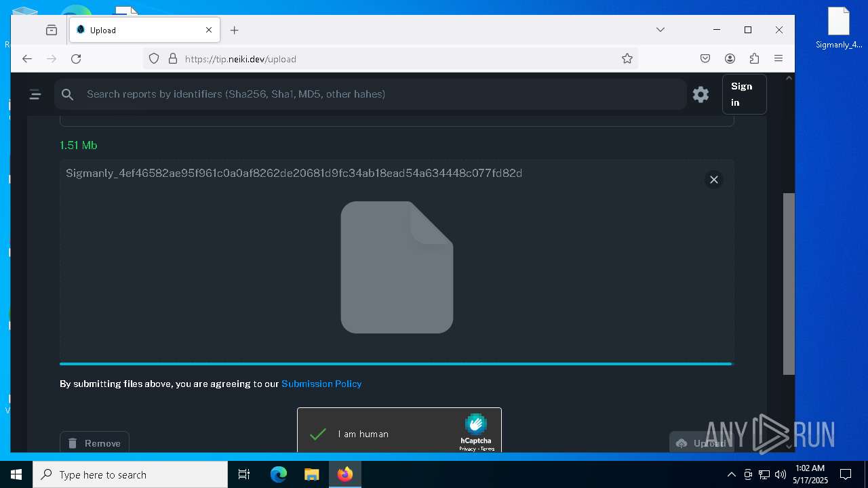
Task: Click the search magnifier icon
Action: coord(67,95)
